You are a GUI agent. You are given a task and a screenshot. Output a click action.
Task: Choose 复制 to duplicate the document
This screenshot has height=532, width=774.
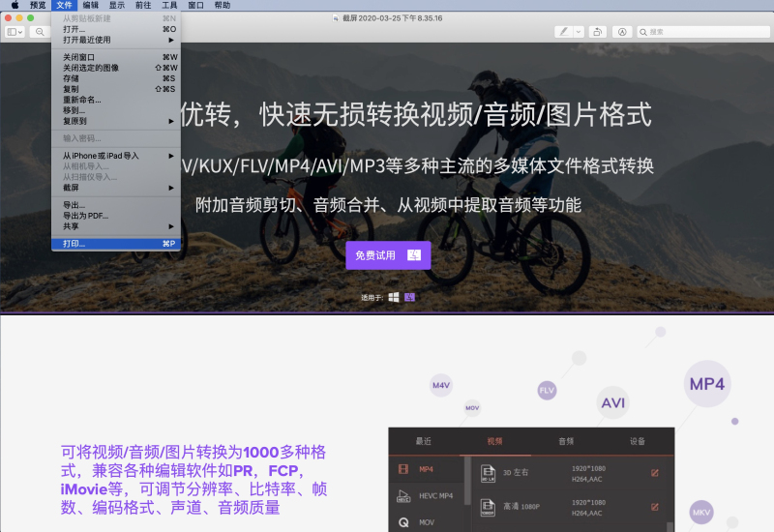[x=116, y=89]
